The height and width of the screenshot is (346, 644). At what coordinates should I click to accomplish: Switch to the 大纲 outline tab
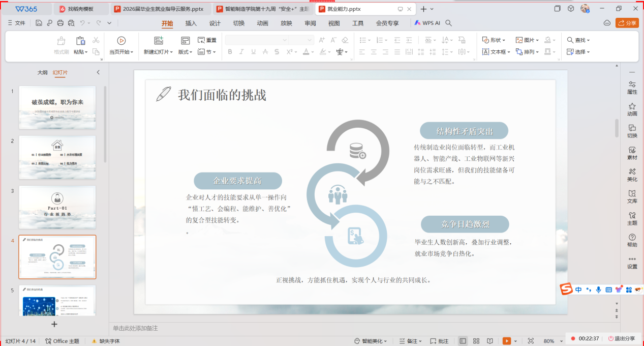point(42,73)
